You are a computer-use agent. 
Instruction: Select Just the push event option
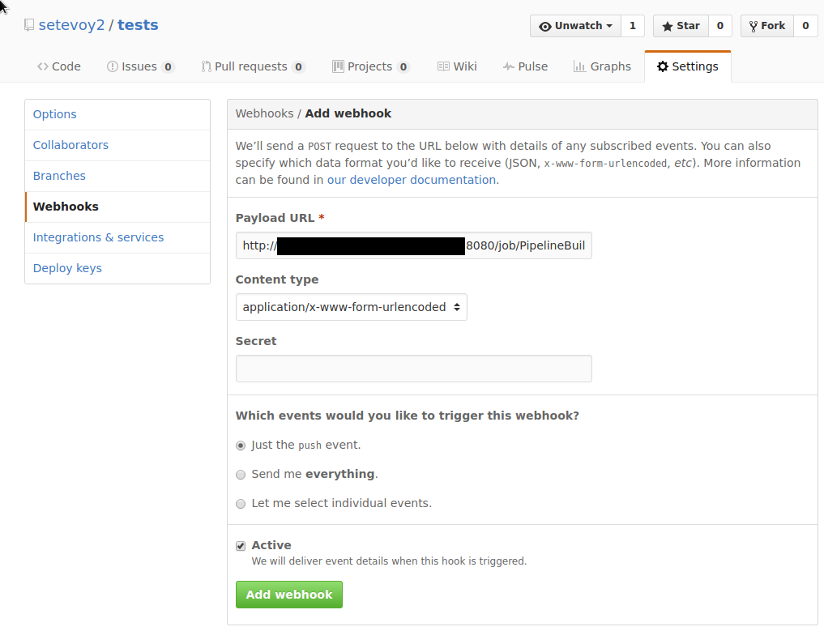[x=241, y=446]
